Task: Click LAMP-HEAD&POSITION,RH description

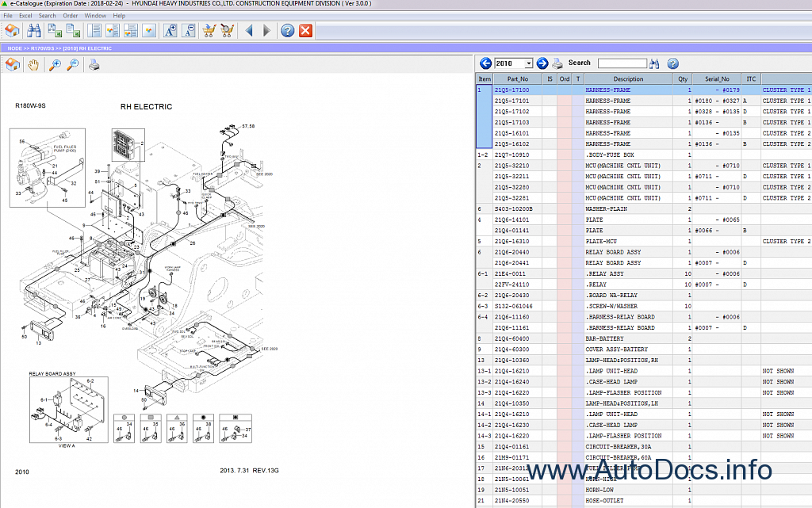Action: pos(622,360)
